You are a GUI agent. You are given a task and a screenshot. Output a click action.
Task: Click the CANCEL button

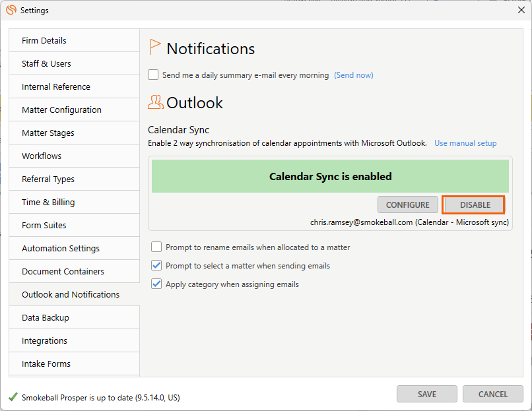pos(492,394)
